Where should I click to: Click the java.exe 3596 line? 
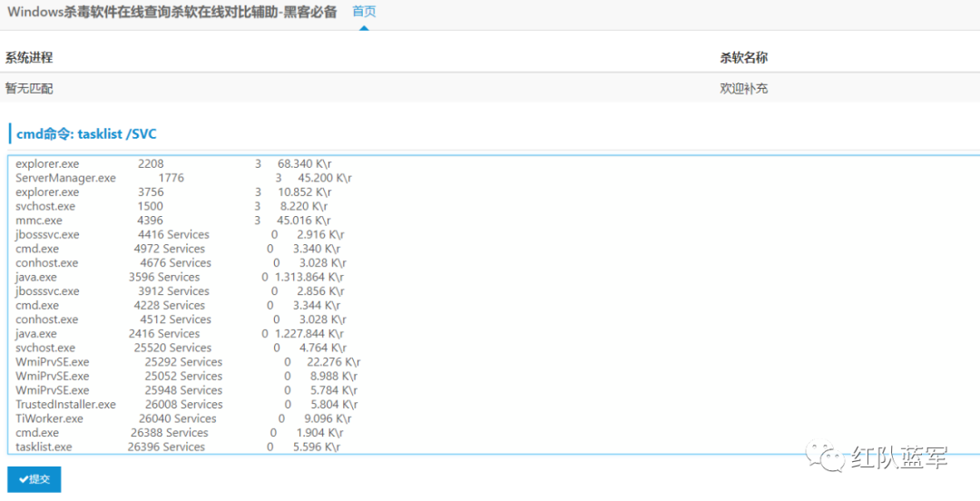[x=180, y=277]
